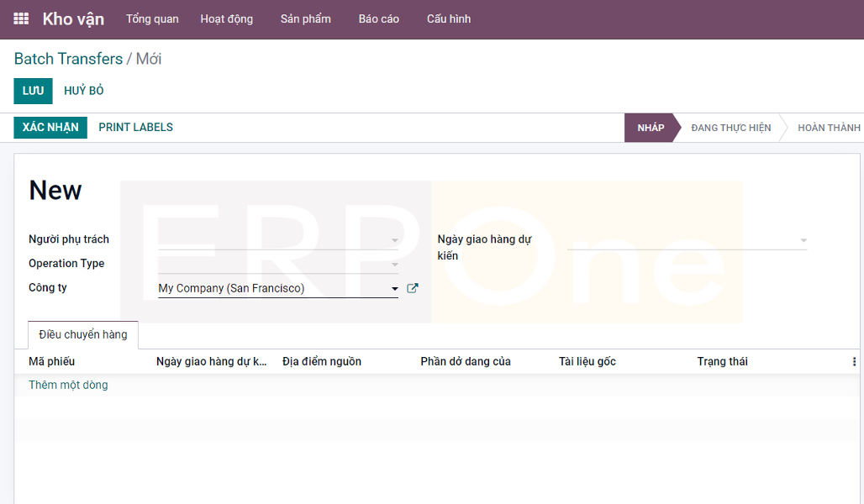
Task: Open the apps grid menu icon
Action: coord(21,18)
